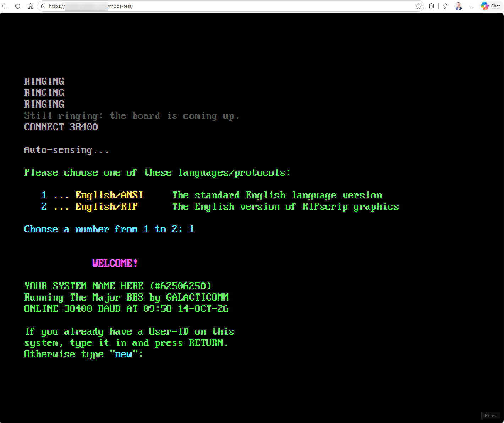504x423 pixels.
Task: Open the Files button in the terminal
Action: [491, 416]
